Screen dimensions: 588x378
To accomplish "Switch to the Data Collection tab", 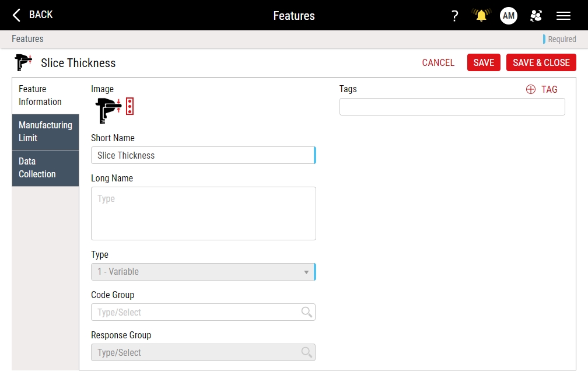I will [45, 168].
